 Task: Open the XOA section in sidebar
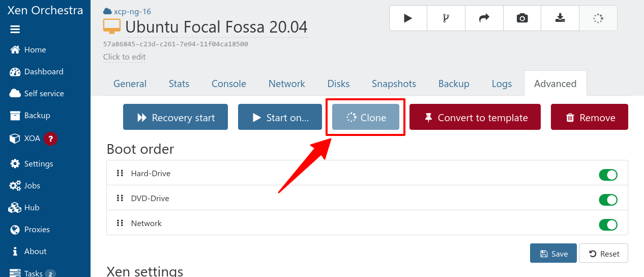(32, 138)
